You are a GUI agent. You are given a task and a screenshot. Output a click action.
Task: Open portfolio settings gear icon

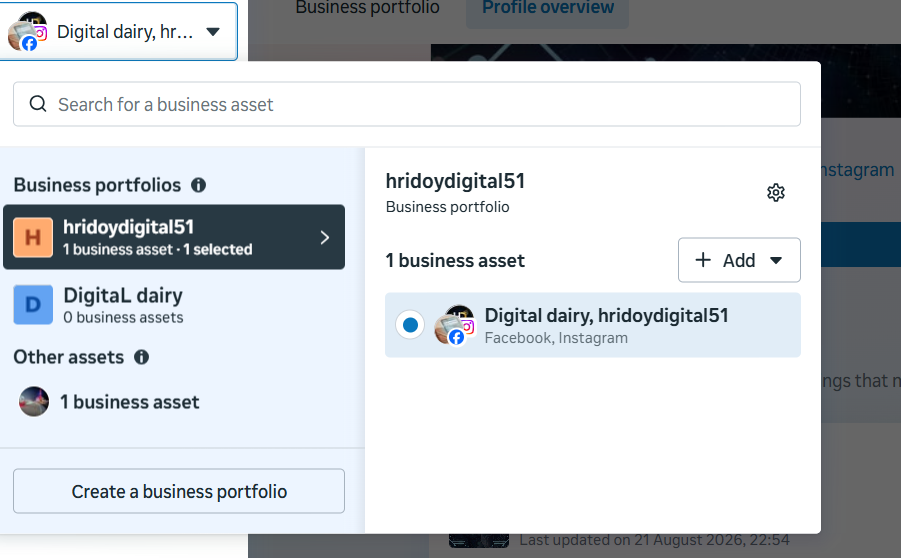776,193
